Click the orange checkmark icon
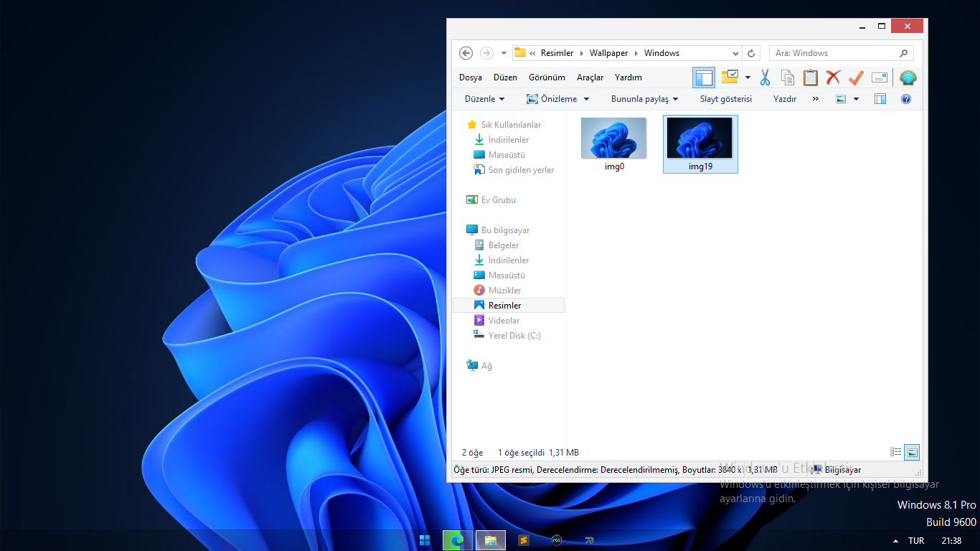This screenshot has width=980, height=551. coord(856,77)
